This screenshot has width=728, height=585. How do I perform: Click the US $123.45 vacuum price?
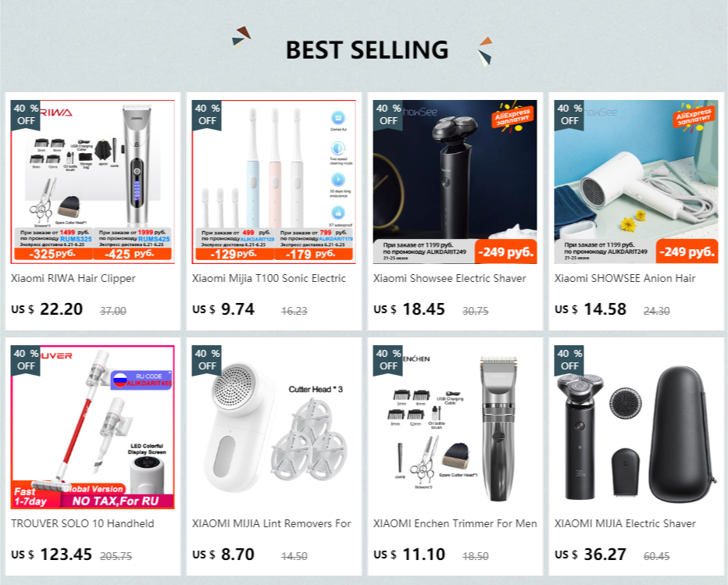pos(52,555)
